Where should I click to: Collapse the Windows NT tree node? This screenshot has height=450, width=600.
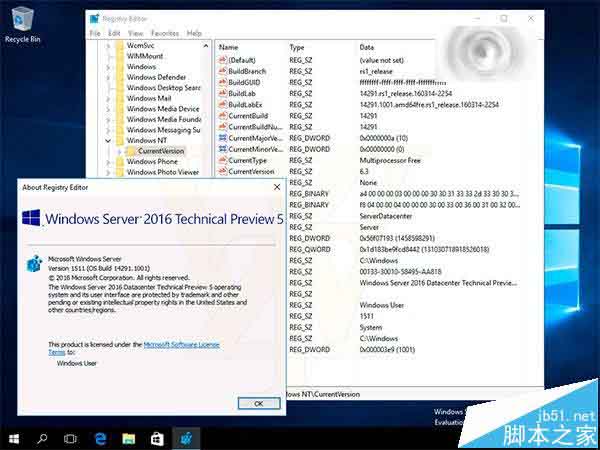pyautogui.click(x=108, y=140)
